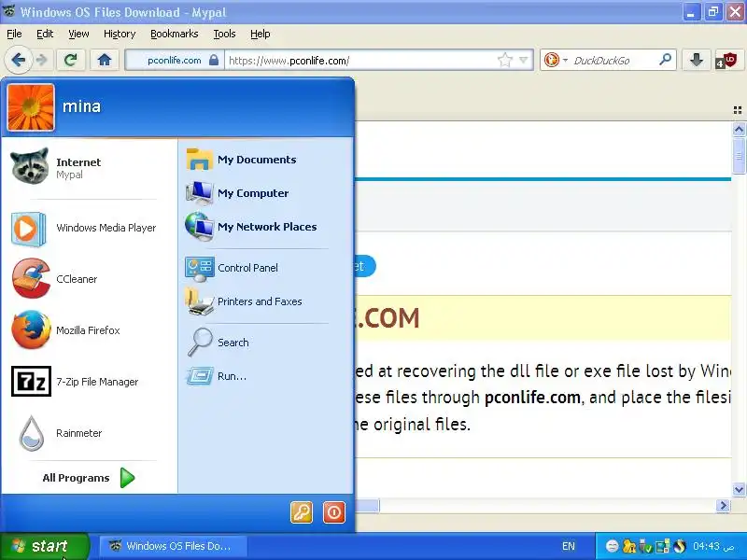Click the taskbar clock showing 04:43
Viewport: 747px width, 560px height.
pos(713,546)
